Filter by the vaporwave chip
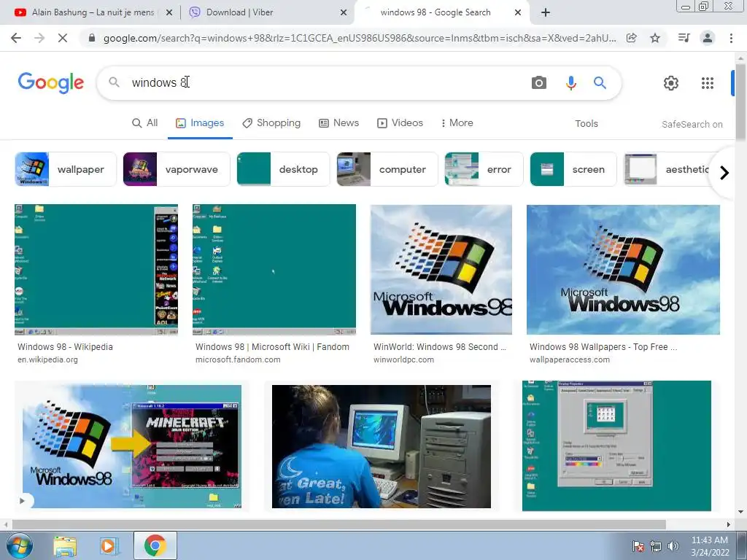The image size is (747, 560). pyautogui.click(x=177, y=169)
